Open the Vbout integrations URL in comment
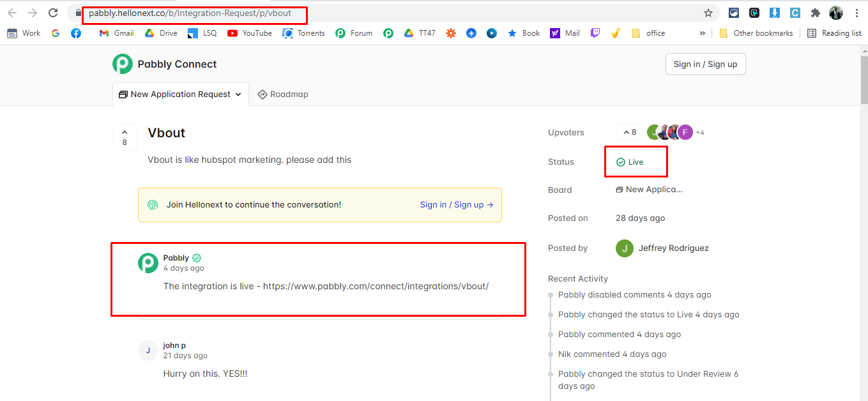Screen dimensions: 868x401 [x=376, y=286]
